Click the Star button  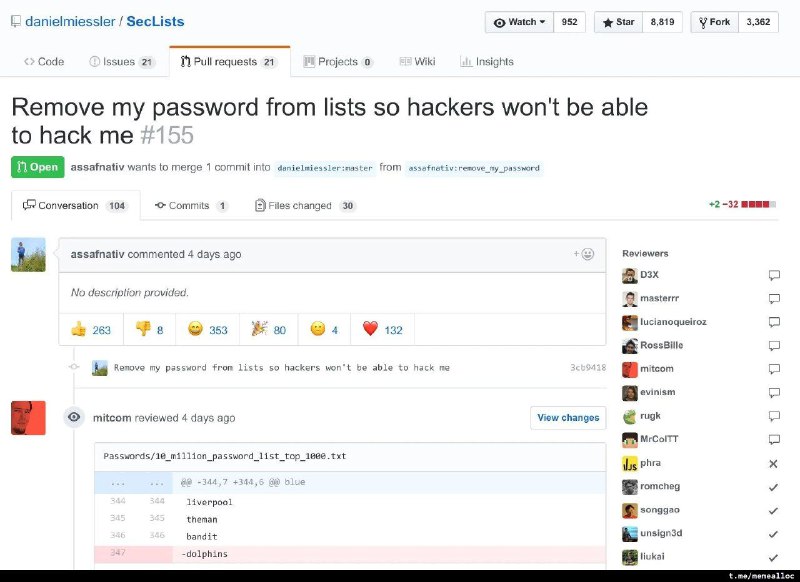pyautogui.click(x=618, y=22)
